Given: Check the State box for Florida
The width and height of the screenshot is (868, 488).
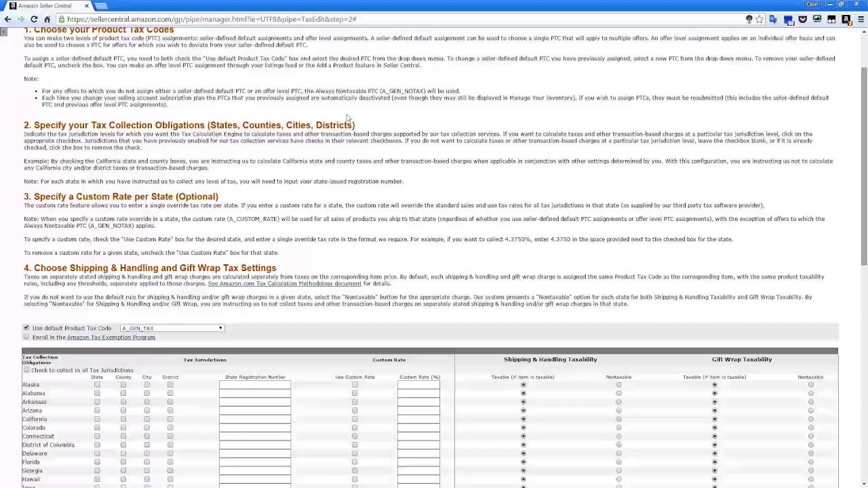Looking at the screenshot, I should (97, 462).
